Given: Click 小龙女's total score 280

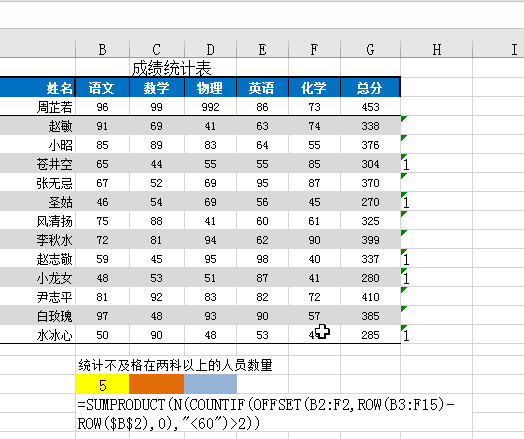Looking at the screenshot, I should click(370, 278).
